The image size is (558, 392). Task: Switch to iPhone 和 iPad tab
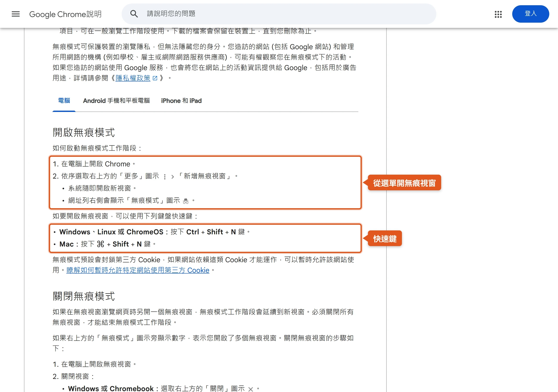(181, 101)
